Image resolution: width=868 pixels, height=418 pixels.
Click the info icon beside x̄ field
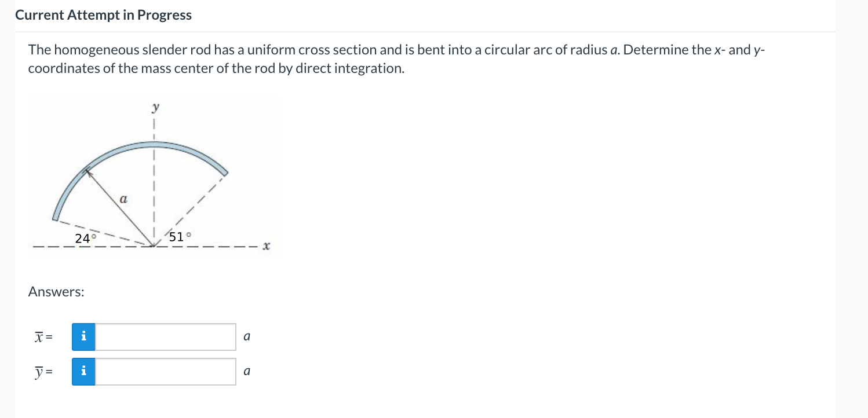[84, 337]
